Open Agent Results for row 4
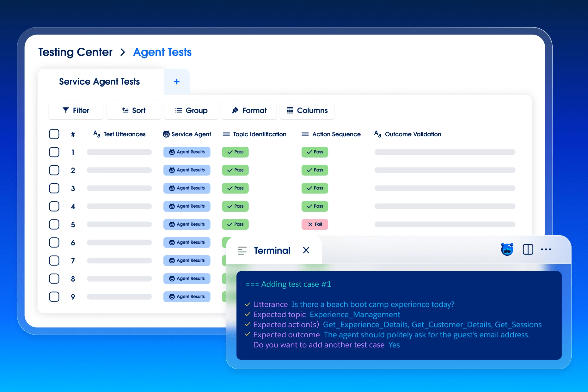 pyautogui.click(x=187, y=206)
